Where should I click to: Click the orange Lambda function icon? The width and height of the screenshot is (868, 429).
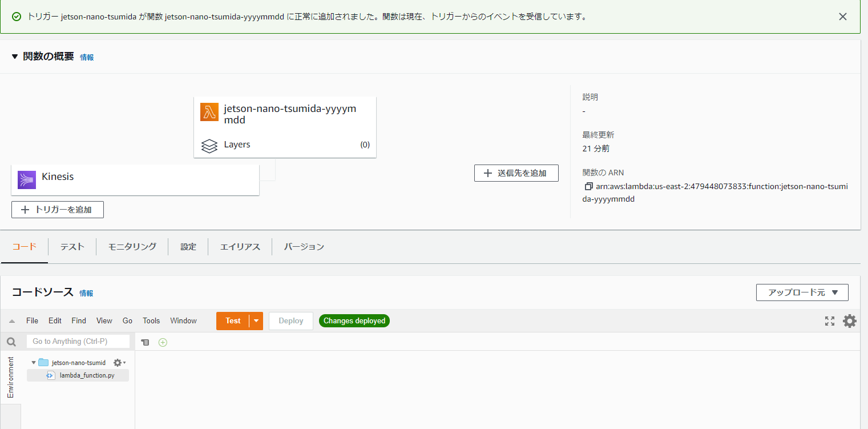209,112
